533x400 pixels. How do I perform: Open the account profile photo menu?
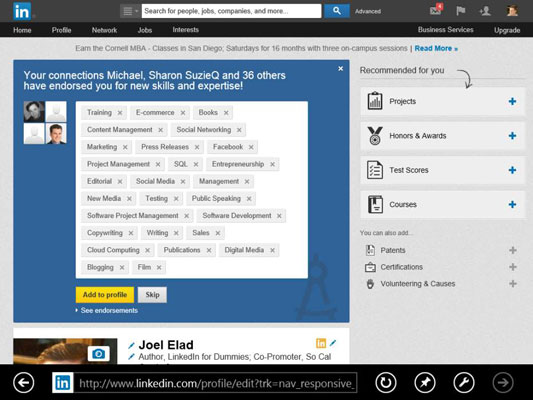(512, 11)
